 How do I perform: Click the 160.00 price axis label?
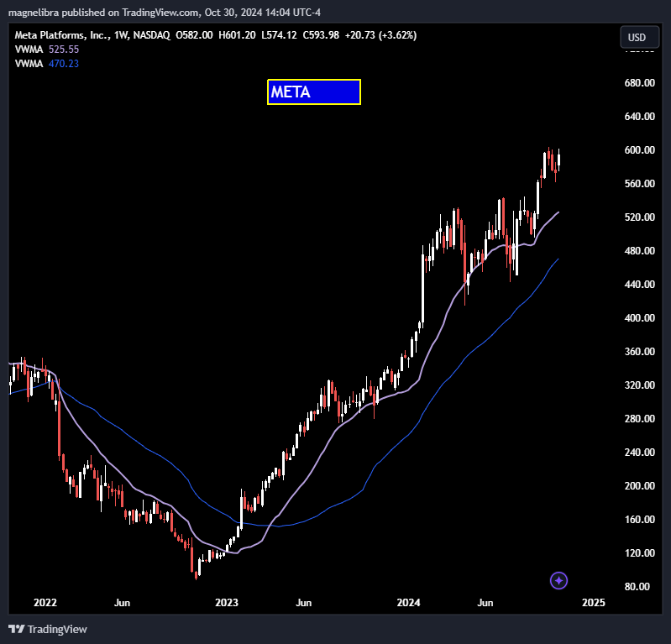[639, 520]
